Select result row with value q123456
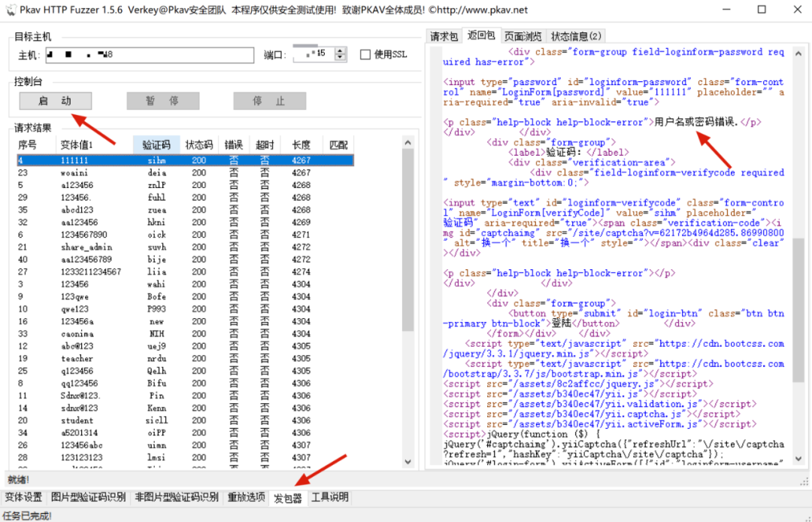Screen dimensions: 812x522 [186, 371]
